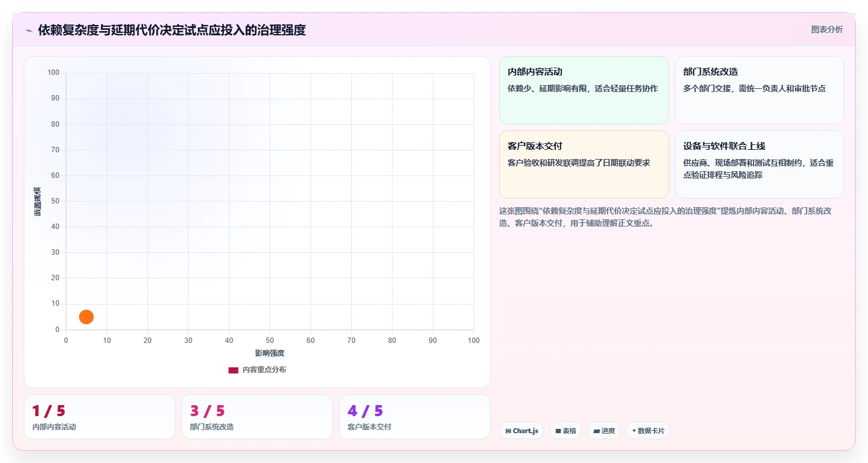Click the x-axis tick label 50
Viewport: 868px width, 463px height.
click(270, 341)
